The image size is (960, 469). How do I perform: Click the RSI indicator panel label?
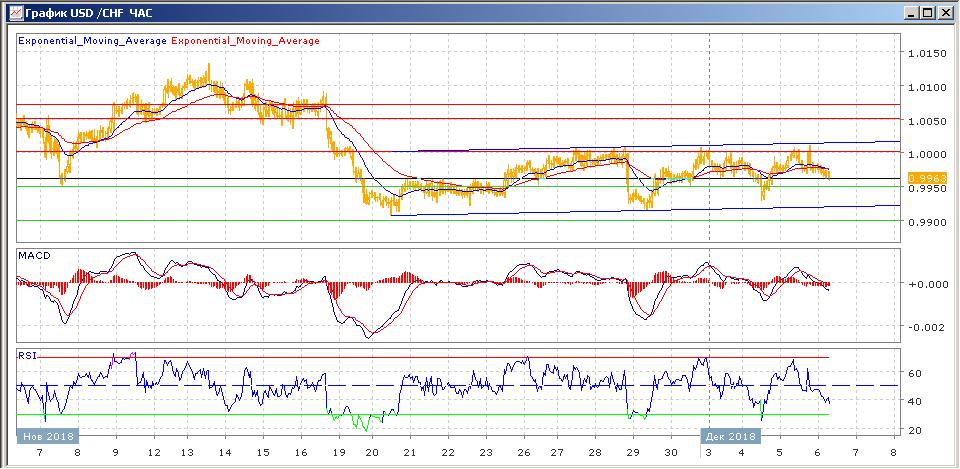(27, 355)
